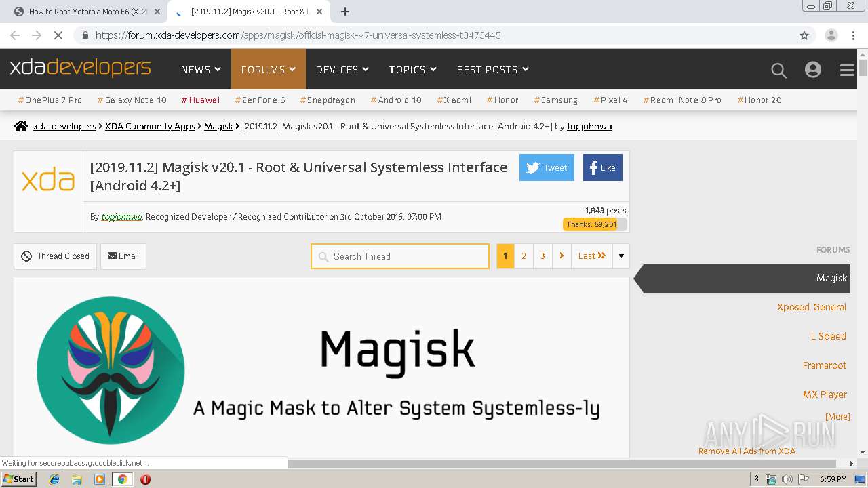Open the #Galaxy Note 10 tag
The height and width of the screenshot is (488, 868).
pos(132,100)
